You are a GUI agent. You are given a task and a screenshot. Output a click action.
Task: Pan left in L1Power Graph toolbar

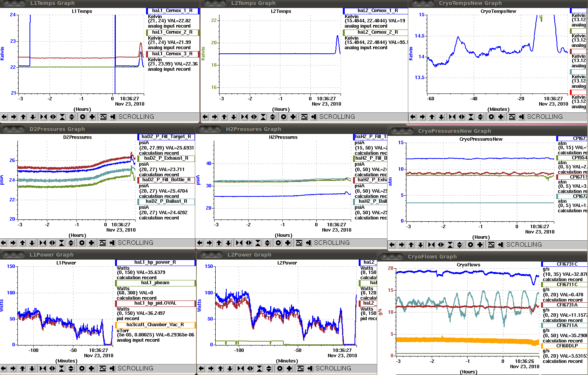coord(4,369)
